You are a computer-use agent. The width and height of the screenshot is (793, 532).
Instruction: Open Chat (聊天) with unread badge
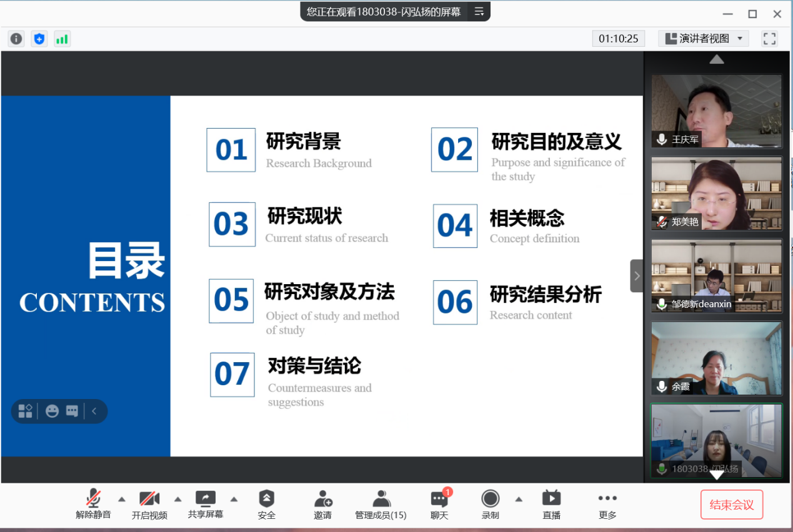coord(439,504)
